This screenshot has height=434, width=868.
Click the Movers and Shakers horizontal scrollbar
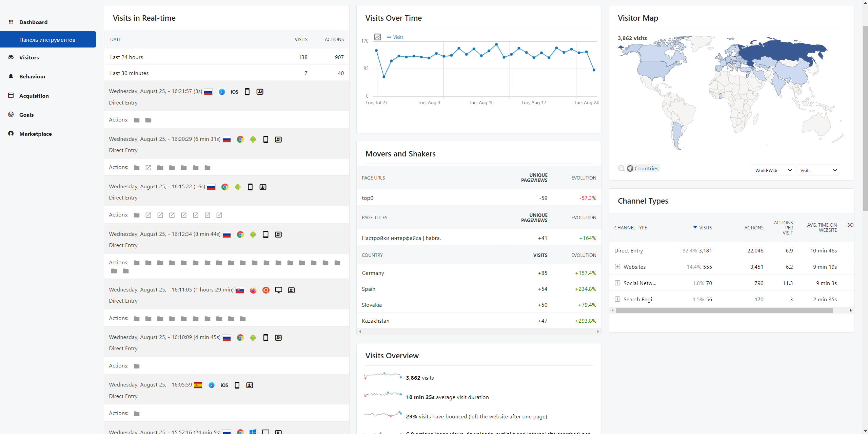click(x=479, y=332)
